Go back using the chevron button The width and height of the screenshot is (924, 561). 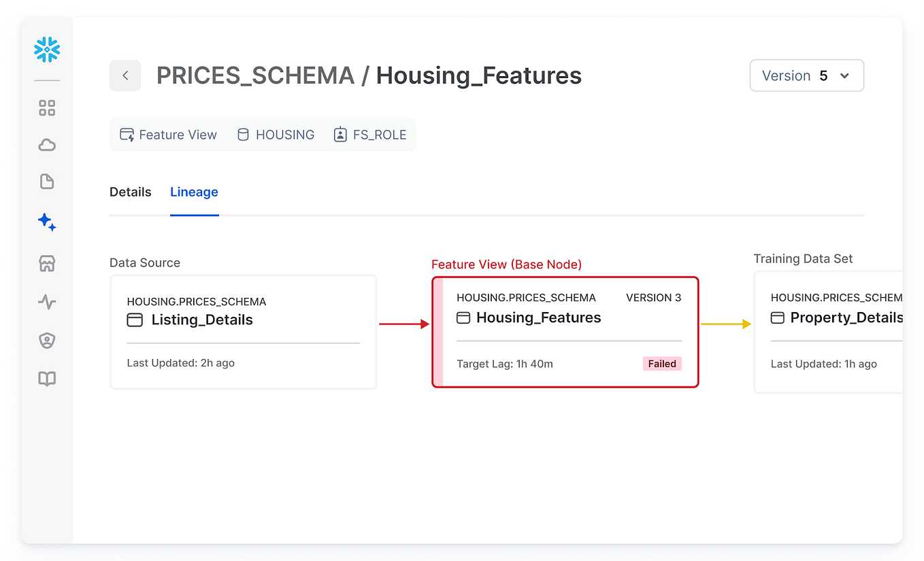(125, 75)
